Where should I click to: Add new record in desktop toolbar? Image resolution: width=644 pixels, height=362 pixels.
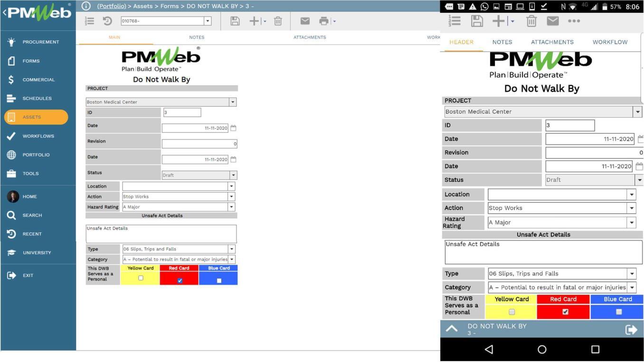point(255,21)
